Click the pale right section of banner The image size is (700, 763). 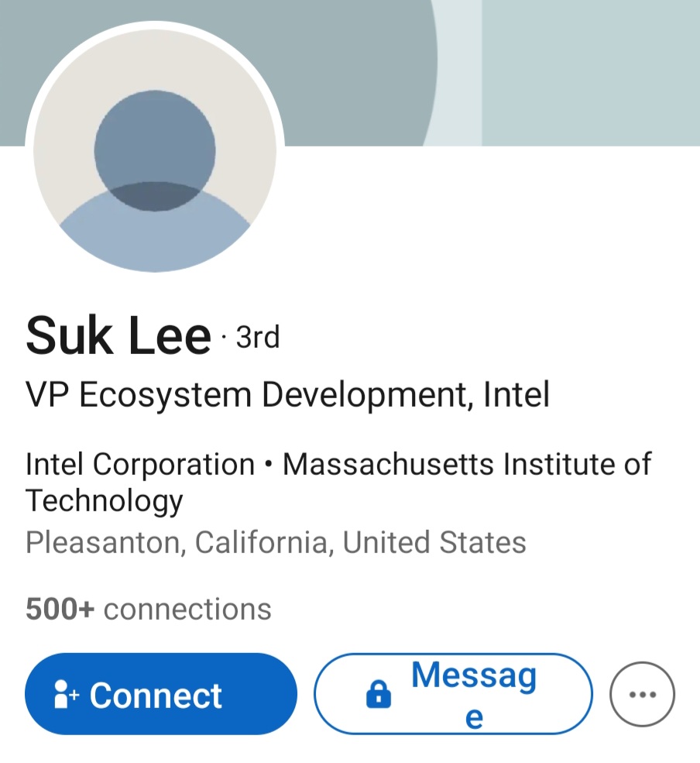590,70
